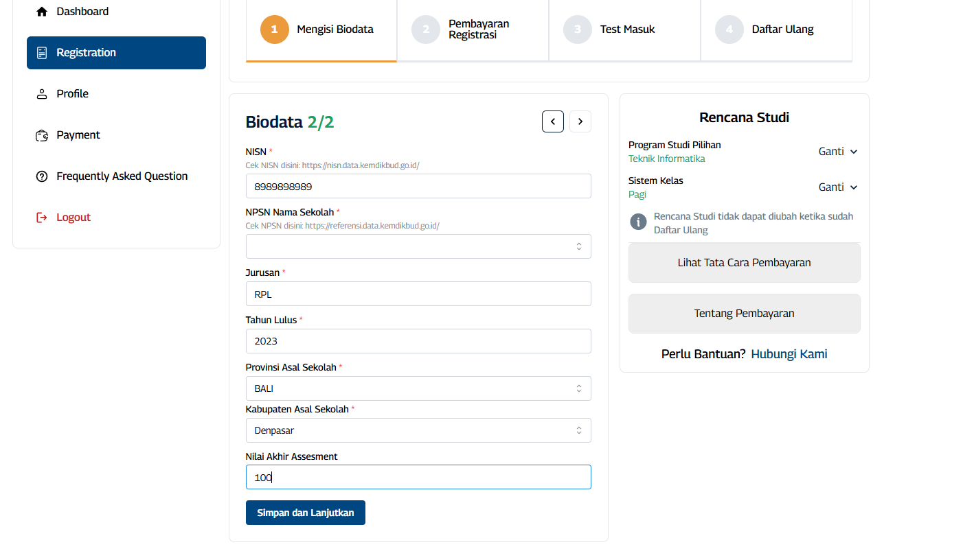Screen dimensions: 963x560
Task: Expand Ganti for Sistem Kelas
Action: pos(838,187)
